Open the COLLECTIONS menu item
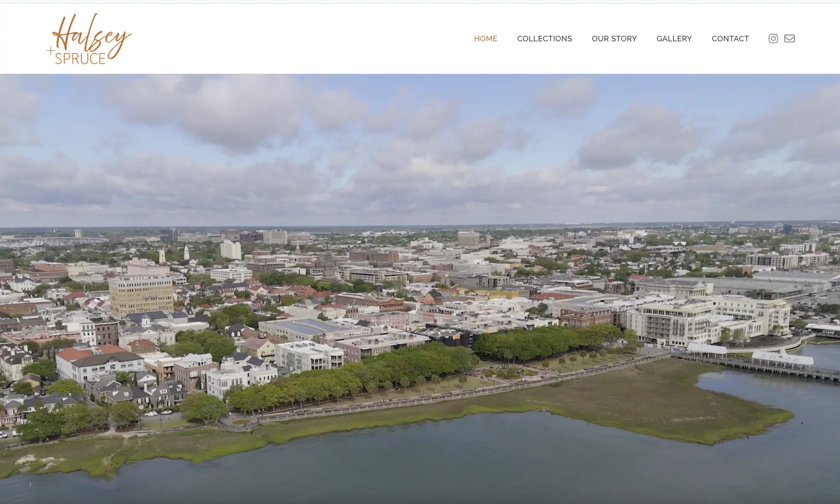 [x=544, y=39]
